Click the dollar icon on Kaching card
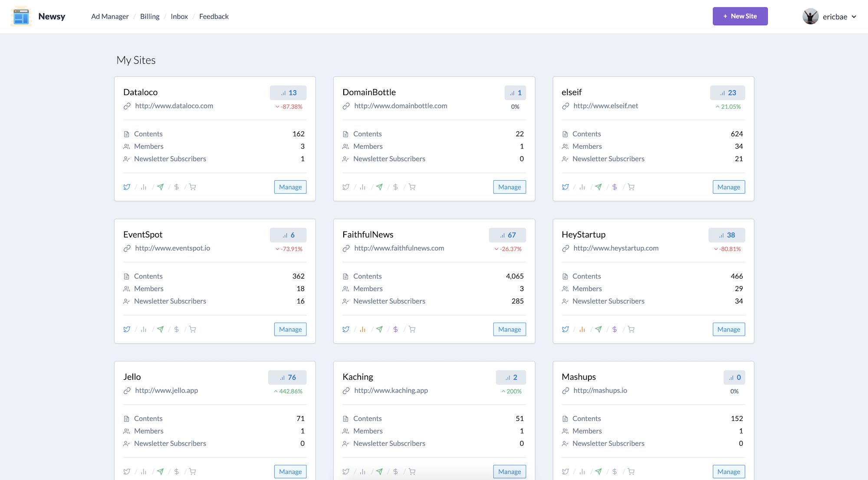Image resolution: width=868 pixels, height=480 pixels. tap(395, 472)
